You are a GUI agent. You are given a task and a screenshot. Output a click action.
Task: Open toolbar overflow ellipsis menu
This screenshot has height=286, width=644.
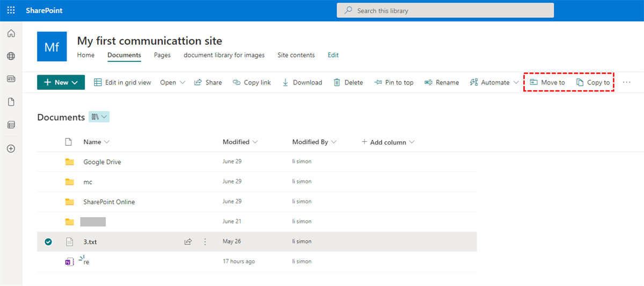tap(626, 82)
